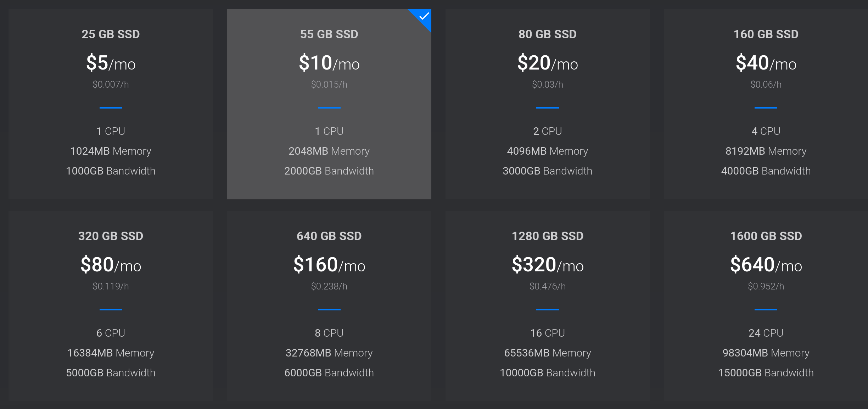Click the $0.119/h hourly rate
868x409 pixels.
coord(111,286)
